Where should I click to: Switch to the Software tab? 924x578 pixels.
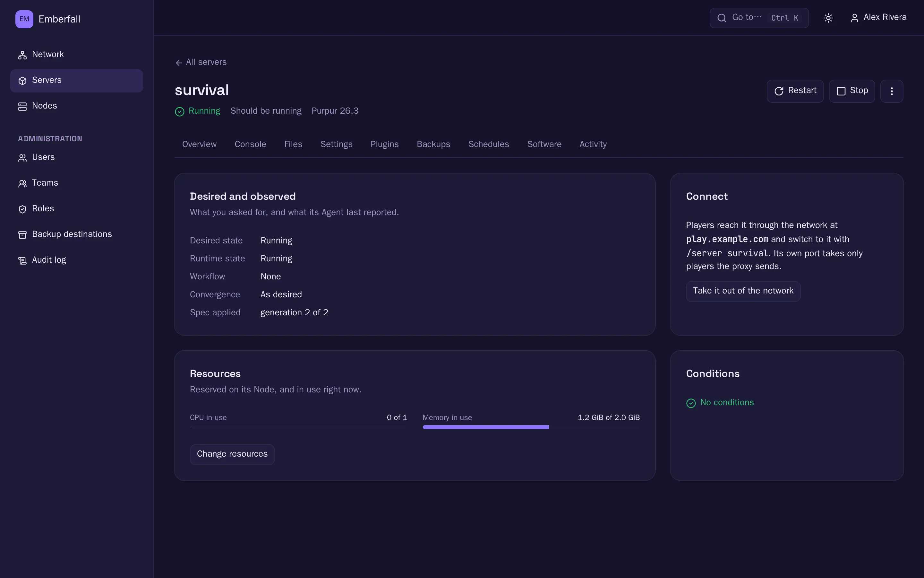tap(544, 144)
